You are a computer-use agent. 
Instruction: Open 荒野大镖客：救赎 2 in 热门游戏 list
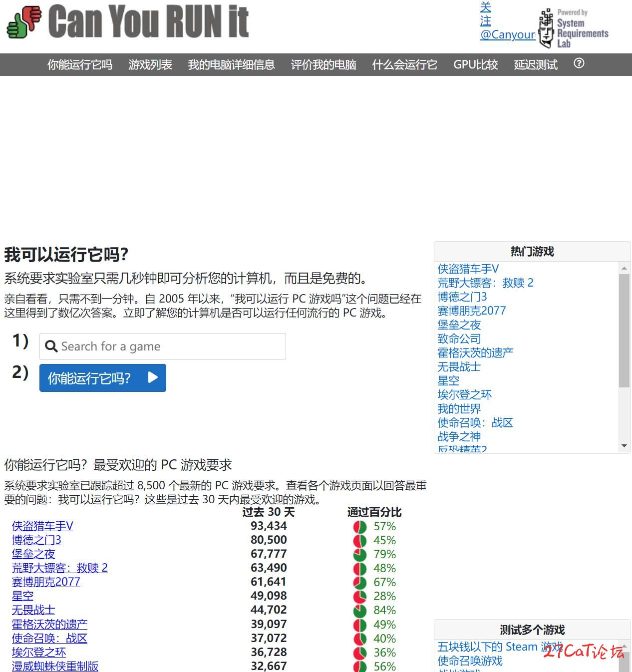point(486,283)
